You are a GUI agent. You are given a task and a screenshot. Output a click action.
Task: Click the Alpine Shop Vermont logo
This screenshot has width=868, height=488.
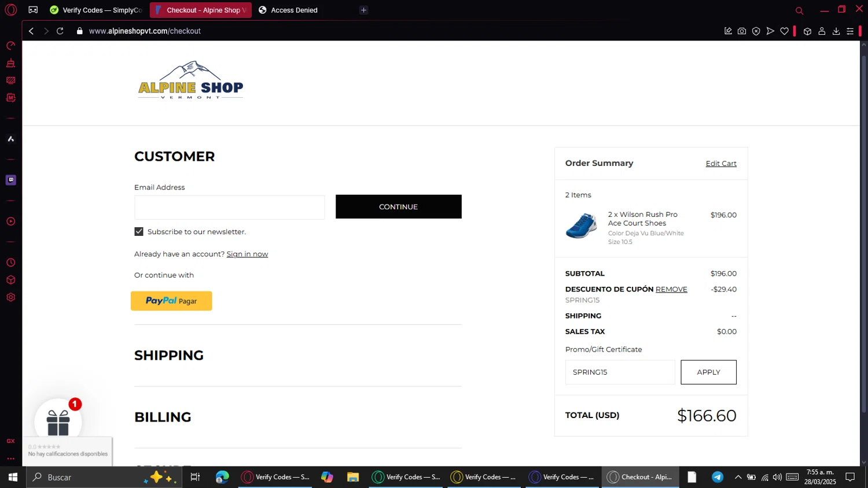pos(190,80)
